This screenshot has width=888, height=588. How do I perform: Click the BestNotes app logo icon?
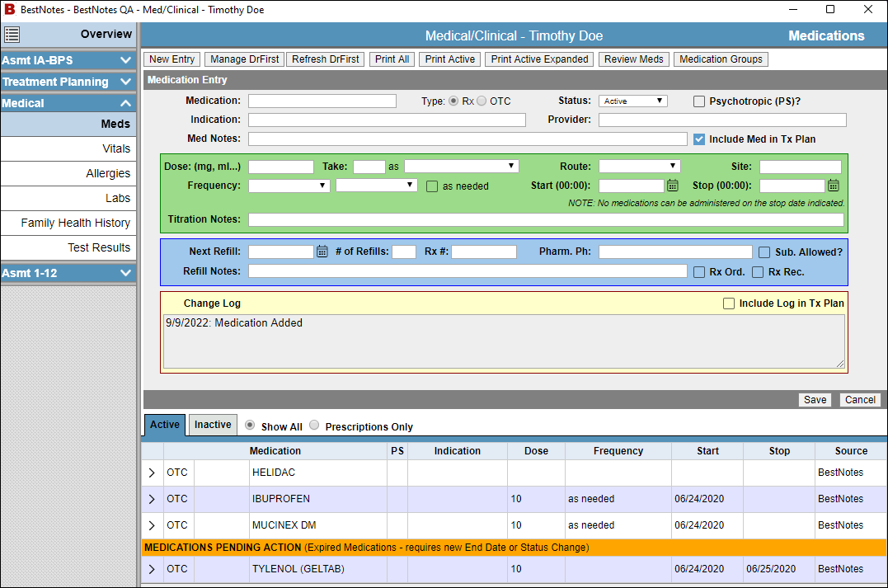10,9
